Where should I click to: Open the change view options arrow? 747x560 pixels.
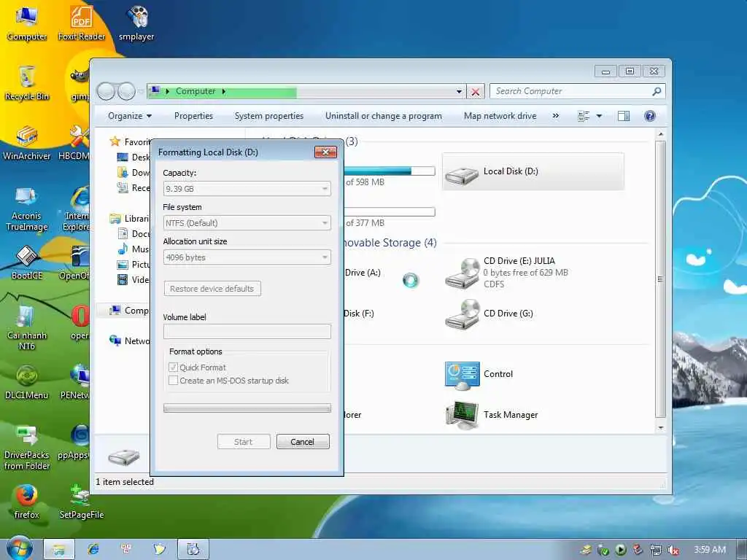point(600,116)
